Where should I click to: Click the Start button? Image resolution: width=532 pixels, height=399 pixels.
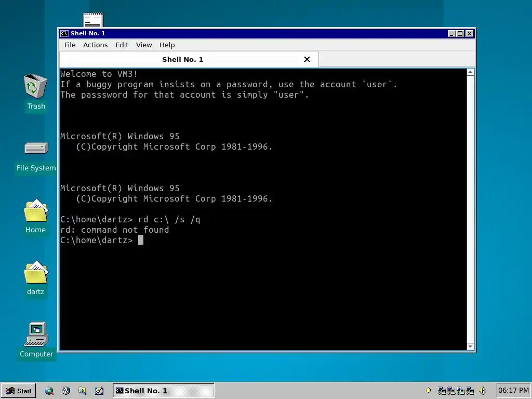coord(19,391)
